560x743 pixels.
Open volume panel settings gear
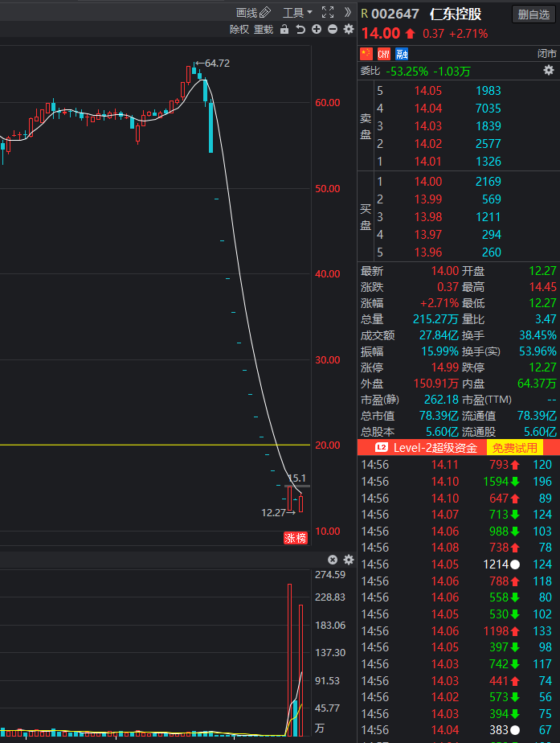click(x=349, y=560)
